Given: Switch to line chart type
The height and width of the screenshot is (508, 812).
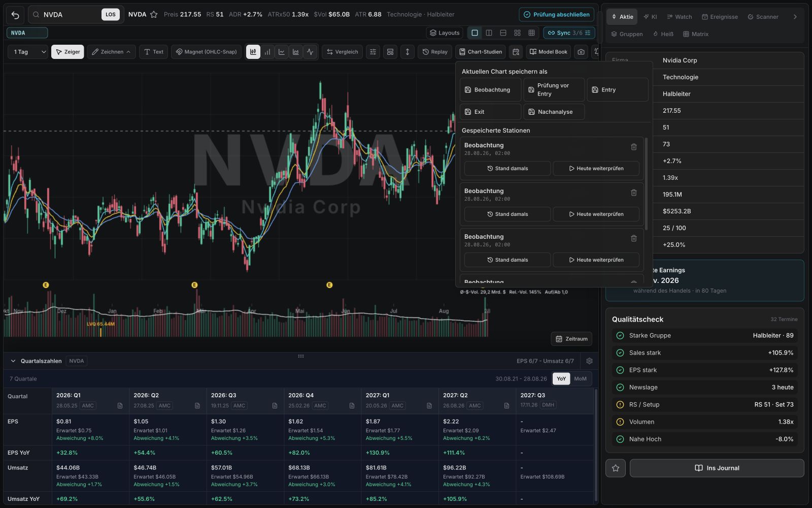Looking at the screenshot, I should tap(281, 52).
